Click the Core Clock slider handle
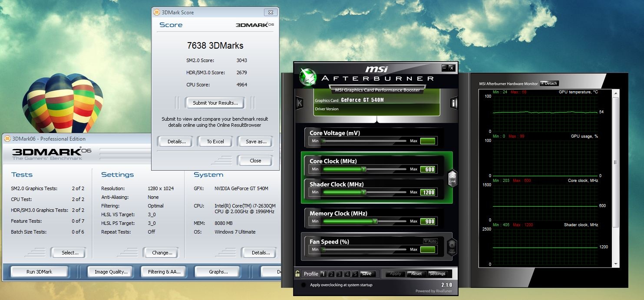This screenshot has height=300, width=644. coord(364,169)
